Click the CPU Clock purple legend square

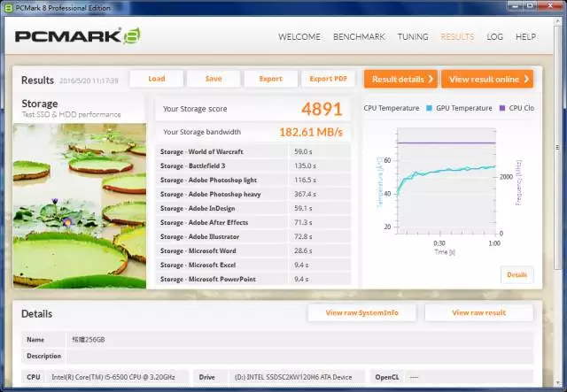click(x=502, y=108)
